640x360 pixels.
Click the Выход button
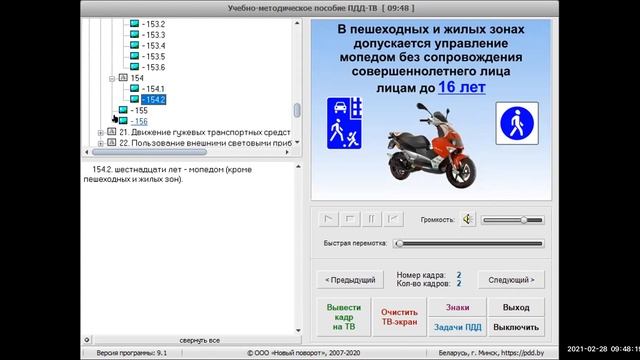click(516, 307)
